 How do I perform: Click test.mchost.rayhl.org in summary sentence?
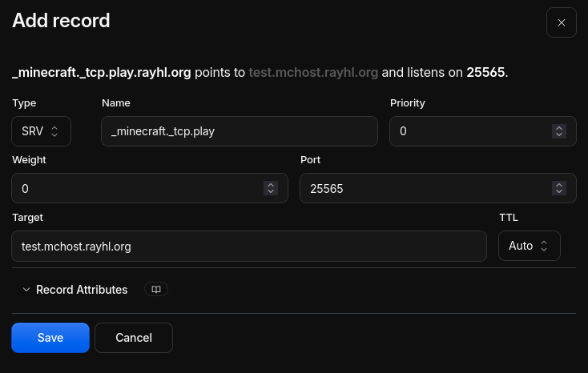pos(313,72)
